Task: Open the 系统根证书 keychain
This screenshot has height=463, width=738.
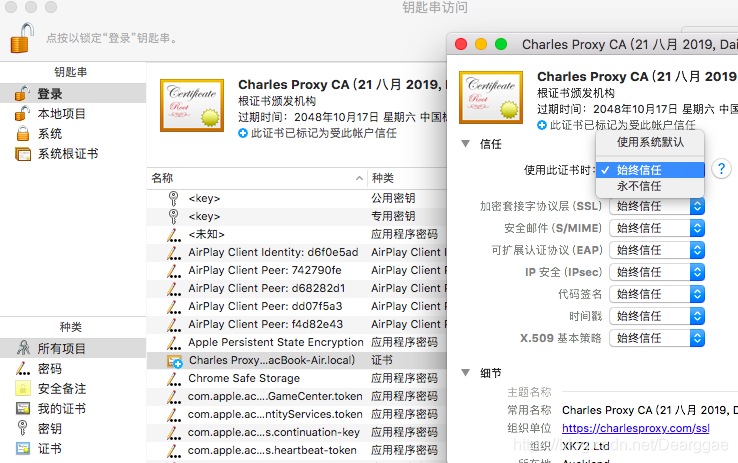Action: pos(73,154)
